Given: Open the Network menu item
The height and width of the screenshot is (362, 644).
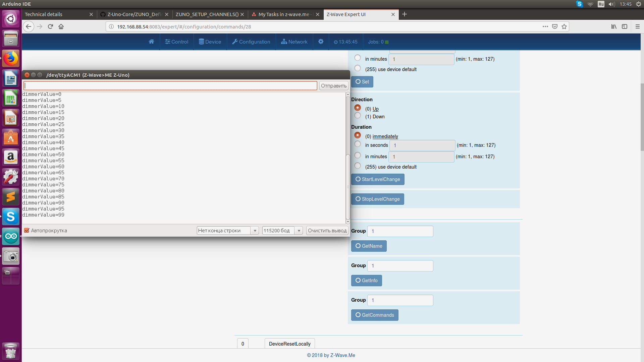Looking at the screenshot, I should click(294, 42).
